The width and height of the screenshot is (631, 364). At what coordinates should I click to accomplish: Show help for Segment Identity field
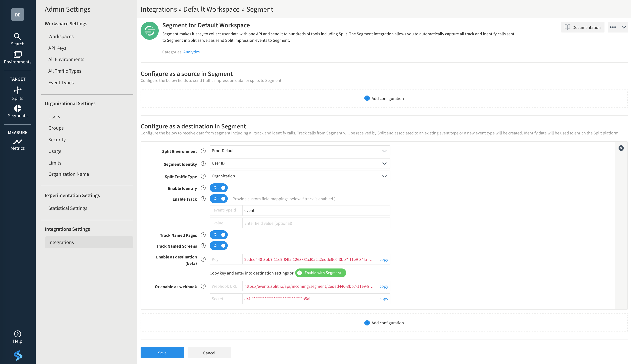point(203,164)
